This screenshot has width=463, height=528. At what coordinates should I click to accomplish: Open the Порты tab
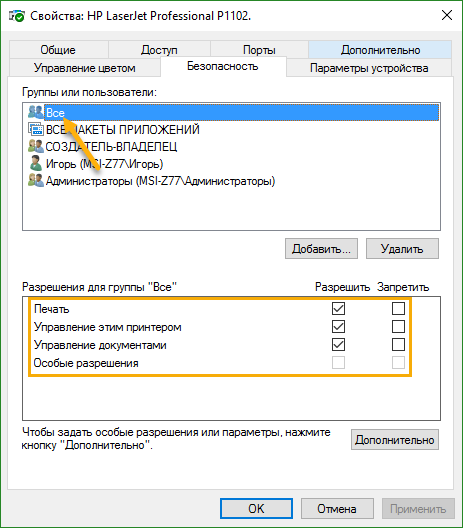(x=259, y=50)
